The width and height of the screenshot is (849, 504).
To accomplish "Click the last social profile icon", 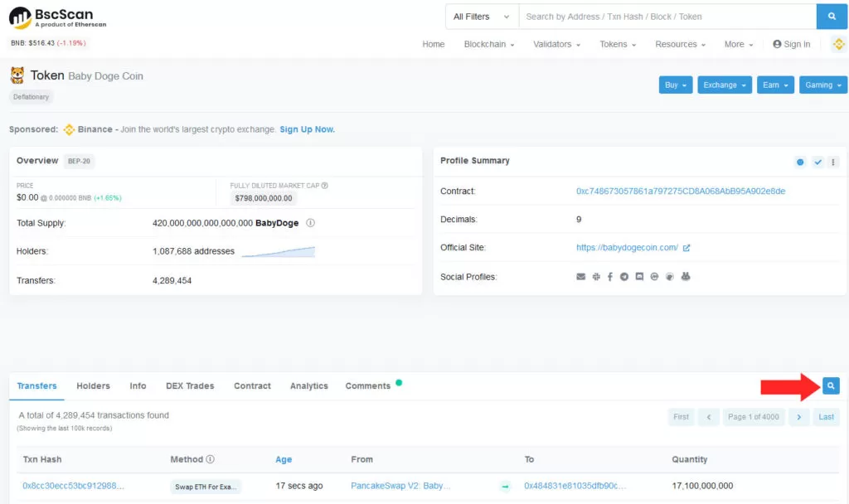I will pos(686,277).
